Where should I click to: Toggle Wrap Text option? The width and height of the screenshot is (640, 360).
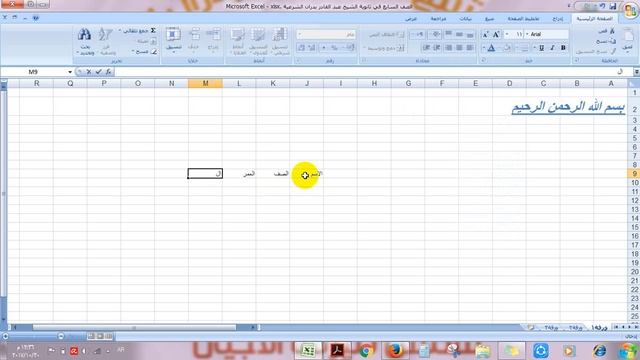coord(386,35)
